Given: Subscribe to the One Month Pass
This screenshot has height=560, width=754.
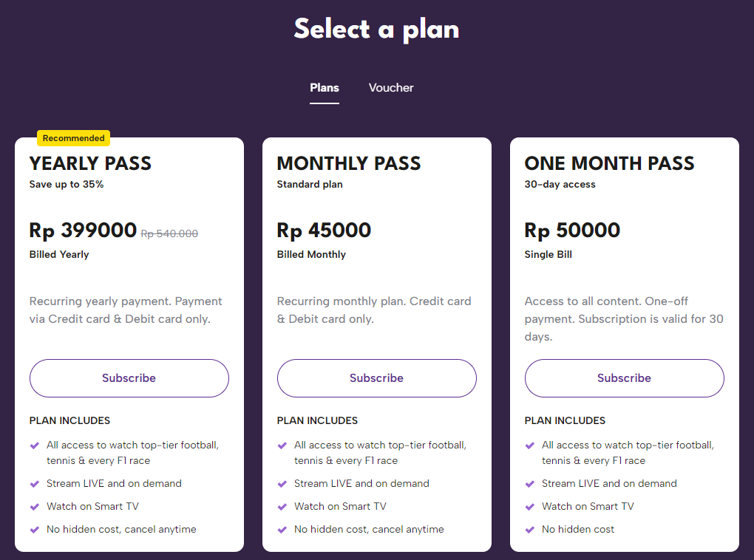Looking at the screenshot, I should click(x=625, y=378).
